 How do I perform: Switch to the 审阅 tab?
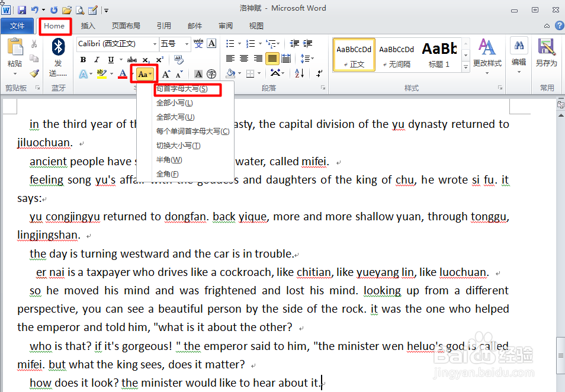(226, 26)
